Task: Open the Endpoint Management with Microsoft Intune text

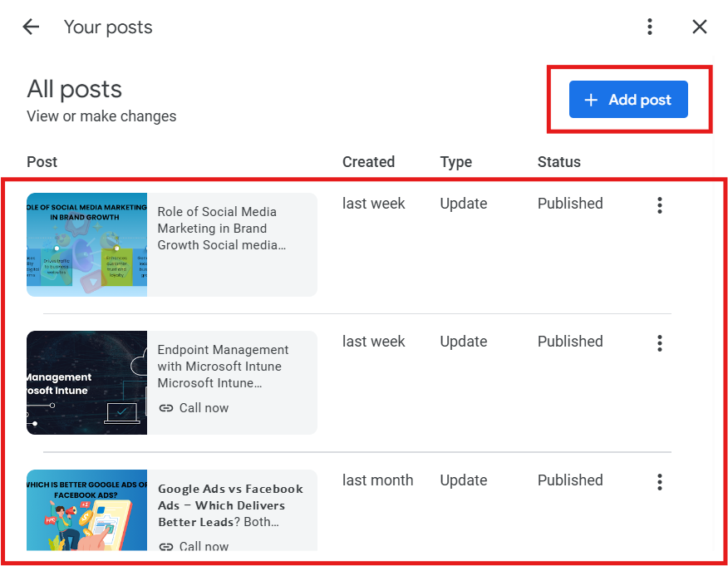Action: (223, 367)
